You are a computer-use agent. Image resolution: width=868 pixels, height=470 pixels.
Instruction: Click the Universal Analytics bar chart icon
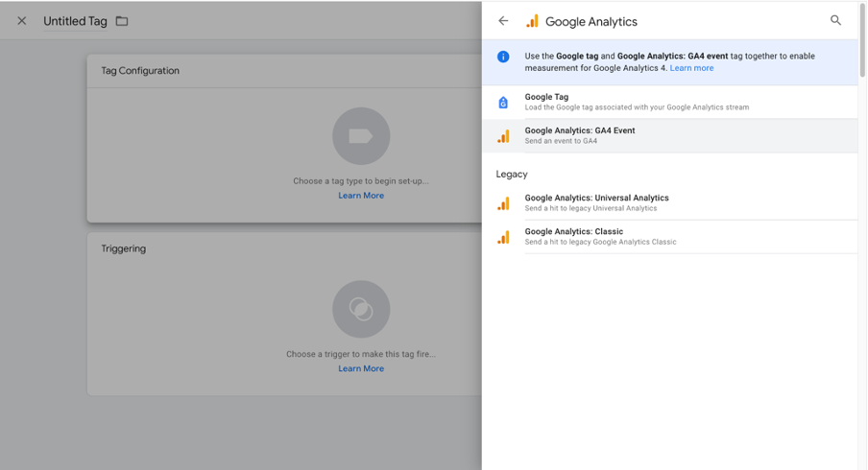click(x=503, y=203)
